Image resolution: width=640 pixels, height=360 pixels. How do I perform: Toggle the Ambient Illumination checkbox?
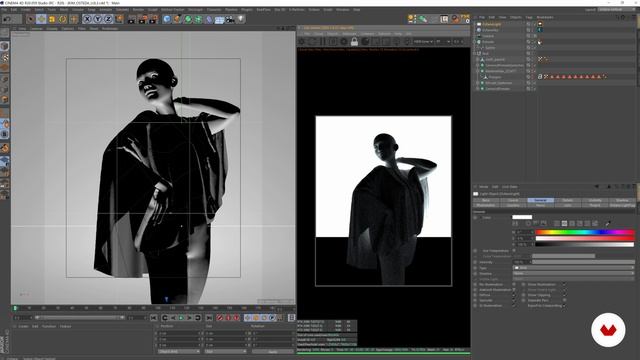click(514, 290)
